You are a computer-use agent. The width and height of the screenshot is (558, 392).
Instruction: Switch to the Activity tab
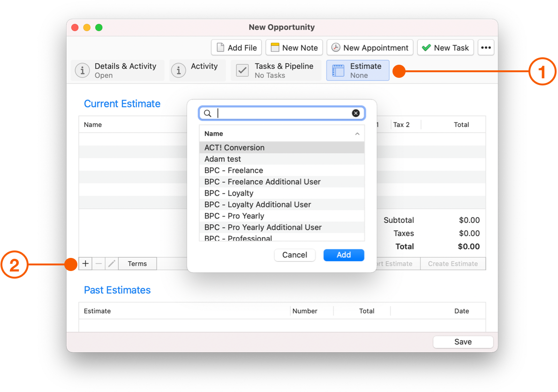click(197, 70)
